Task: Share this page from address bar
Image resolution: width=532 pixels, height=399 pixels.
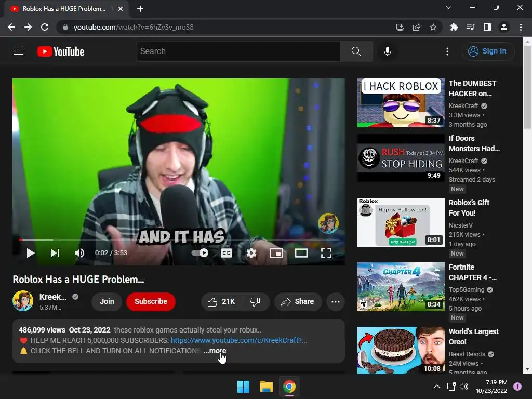Action: tap(417, 27)
